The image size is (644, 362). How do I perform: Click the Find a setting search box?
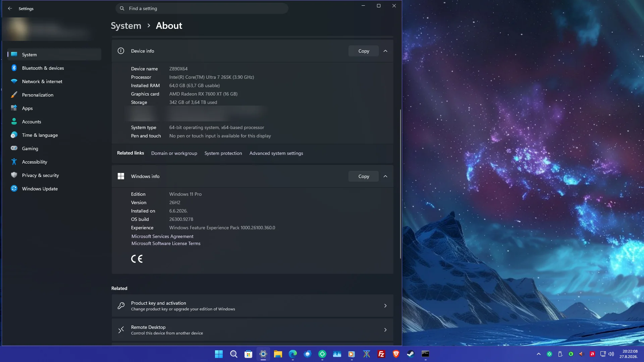click(202, 8)
